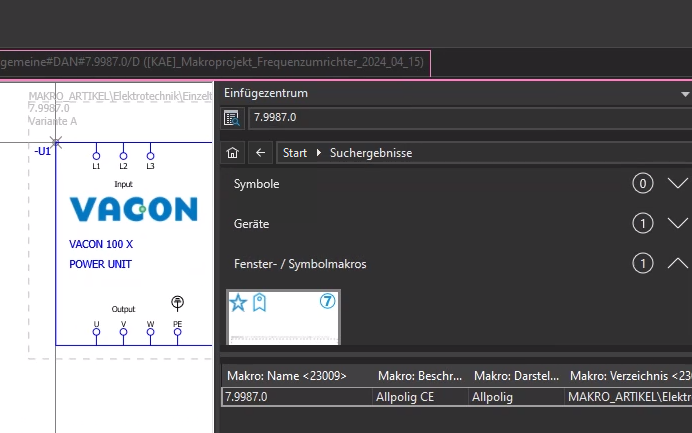This screenshot has width=692, height=433.
Task: Collapse the Fenster- / Symbolmakros section
Action: (677, 264)
